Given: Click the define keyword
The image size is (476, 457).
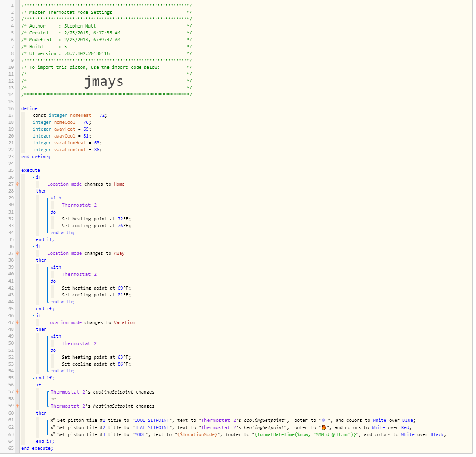Looking at the screenshot, I should tap(29, 108).
